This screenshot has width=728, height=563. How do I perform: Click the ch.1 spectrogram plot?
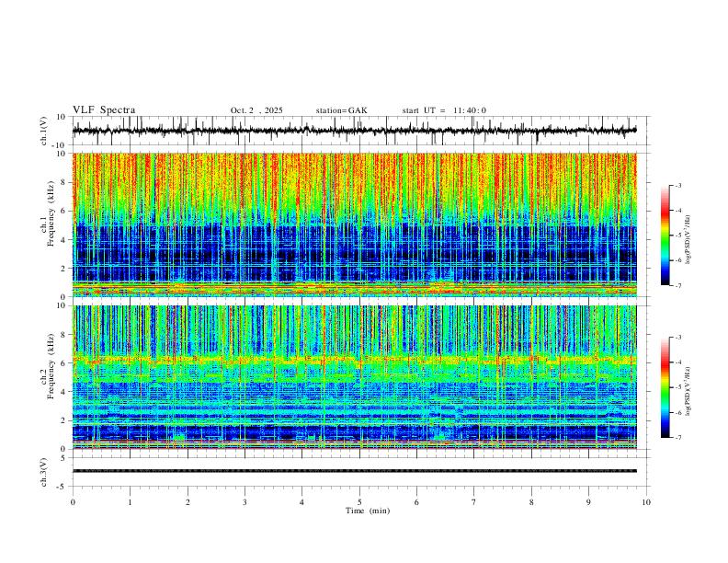click(x=354, y=224)
